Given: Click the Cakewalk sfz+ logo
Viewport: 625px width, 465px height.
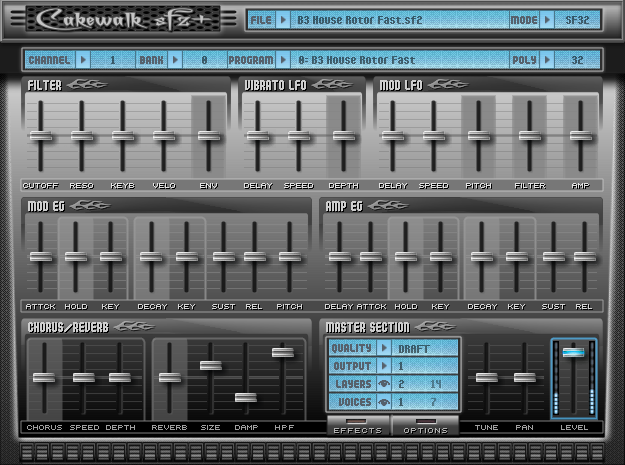Looking at the screenshot, I should point(123,19).
